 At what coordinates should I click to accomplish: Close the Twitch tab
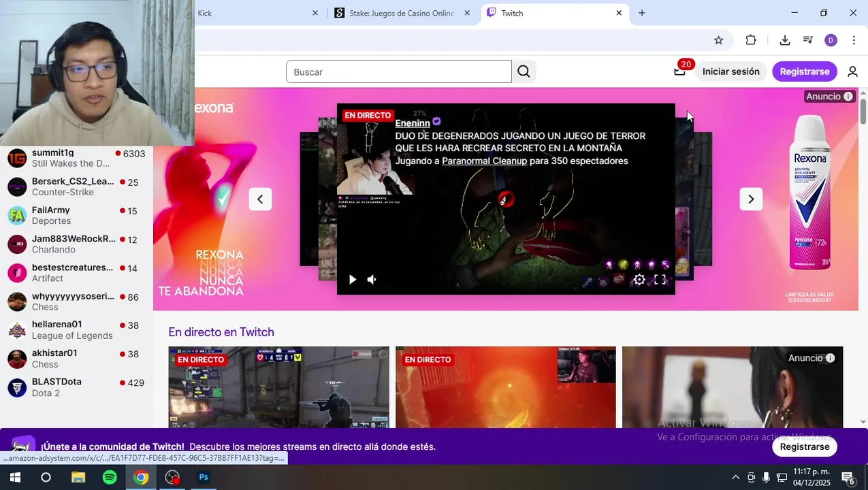click(619, 13)
